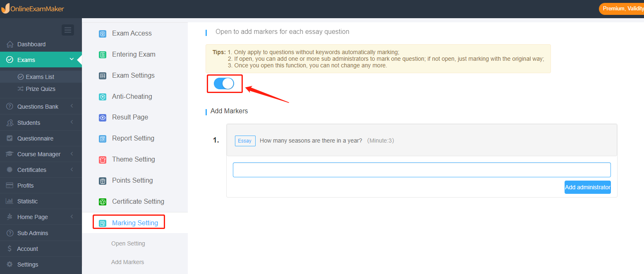644x274 pixels.
Task: Collapse sidebar with hamburger menu icon
Action: 68,30
